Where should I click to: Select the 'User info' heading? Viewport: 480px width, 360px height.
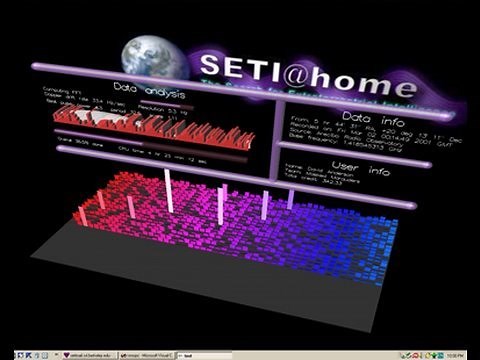pyautogui.click(x=361, y=168)
